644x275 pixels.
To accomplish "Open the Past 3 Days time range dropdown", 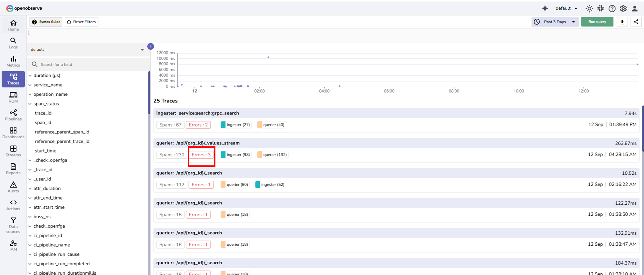I will [554, 22].
